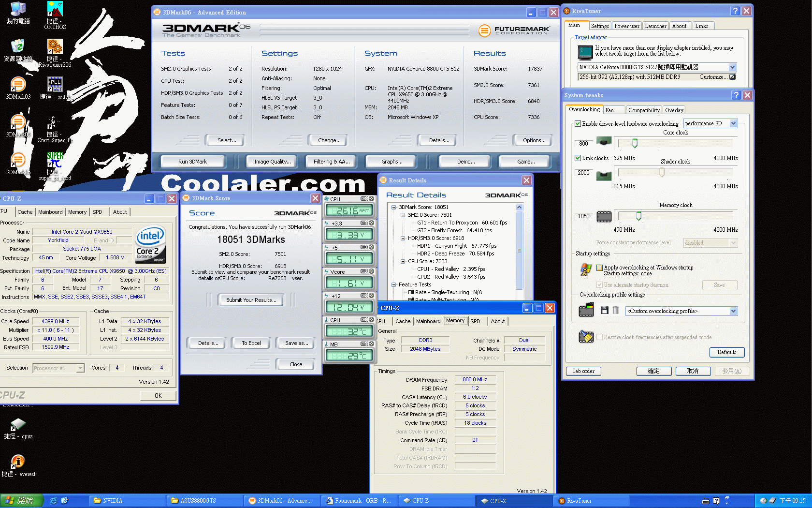
Task: Click the save overclocking profile floppy icon
Action: click(x=604, y=311)
